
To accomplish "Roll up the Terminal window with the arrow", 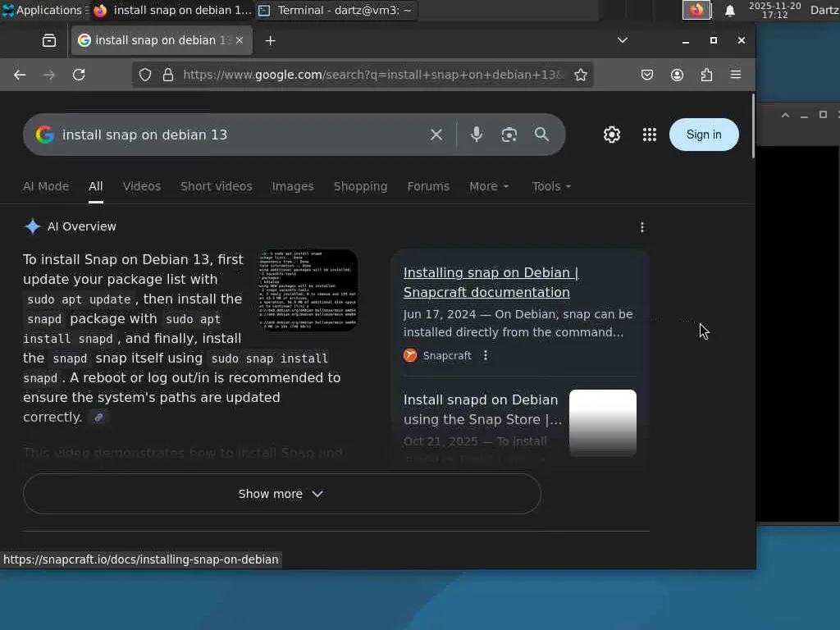I will 785,115.
